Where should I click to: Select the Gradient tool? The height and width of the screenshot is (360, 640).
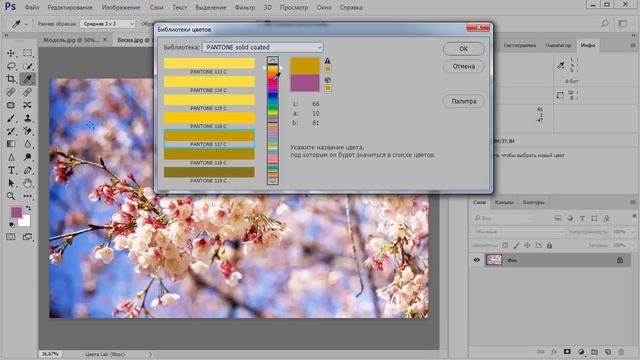[11, 144]
